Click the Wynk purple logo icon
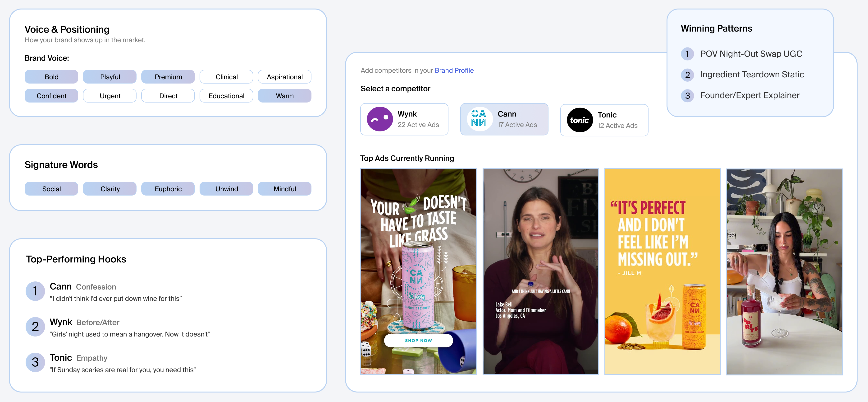This screenshot has width=868, height=402. point(380,119)
